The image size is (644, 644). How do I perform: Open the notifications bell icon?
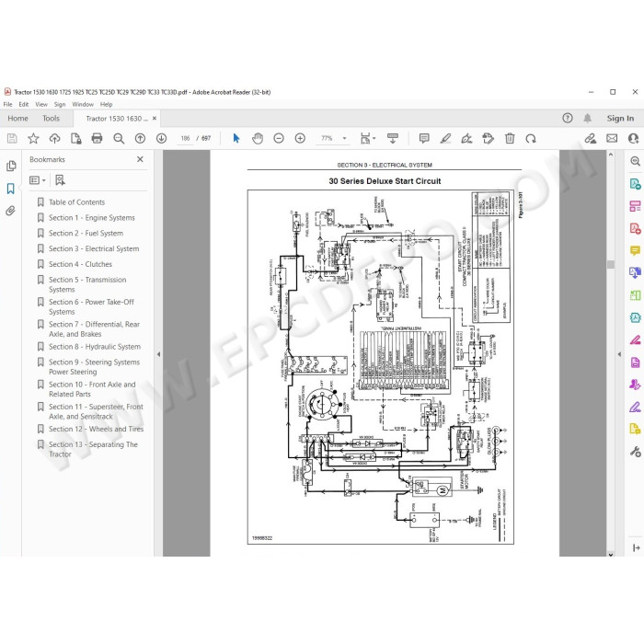pyautogui.click(x=588, y=119)
